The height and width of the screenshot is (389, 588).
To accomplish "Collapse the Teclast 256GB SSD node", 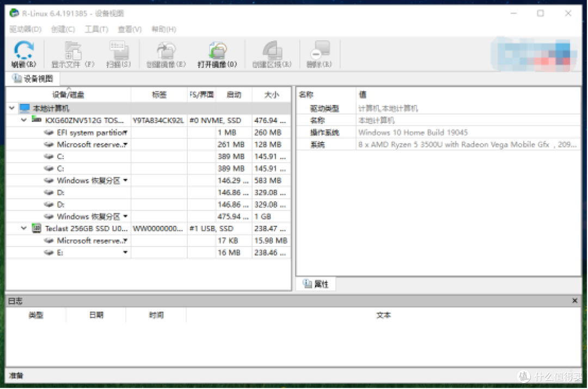I will click(23, 228).
